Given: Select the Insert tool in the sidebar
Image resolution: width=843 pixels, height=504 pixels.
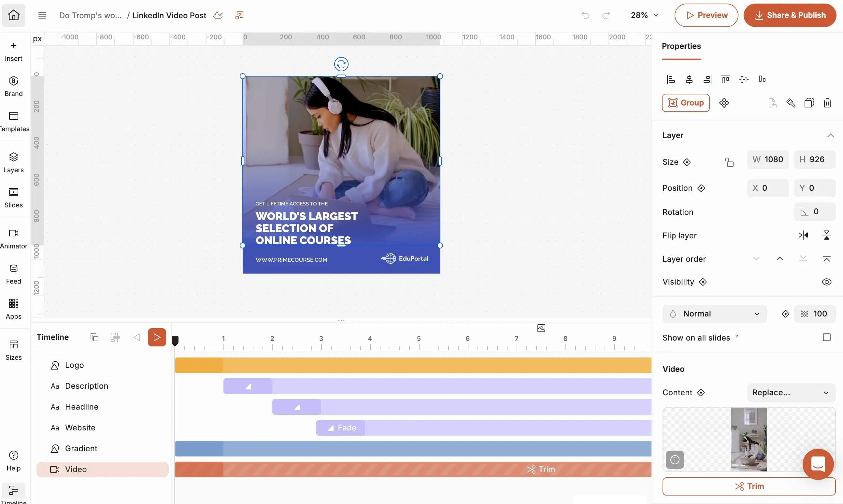Looking at the screenshot, I should coord(13,51).
